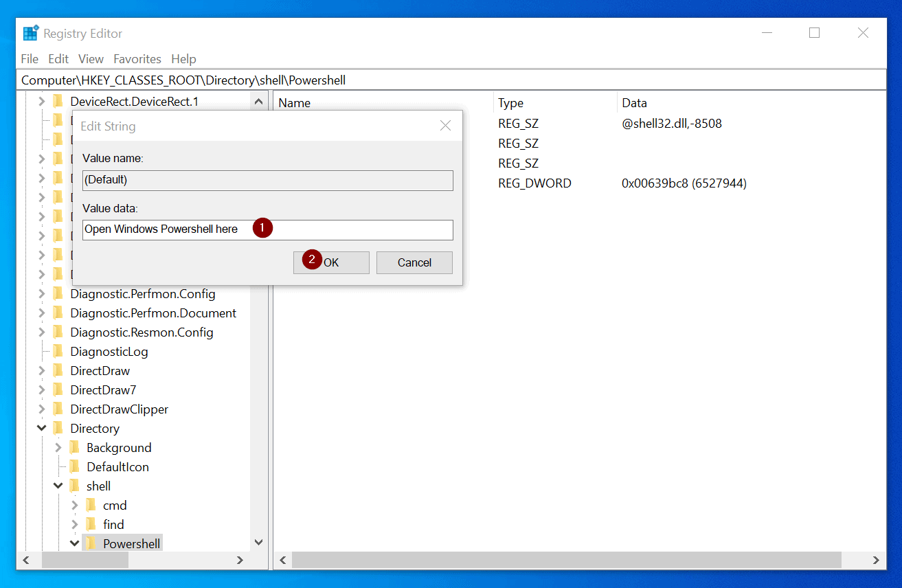The height and width of the screenshot is (588, 902).
Task: Click the DeviceRect.DeviceRect.1 folder icon
Action: pos(58,102)
